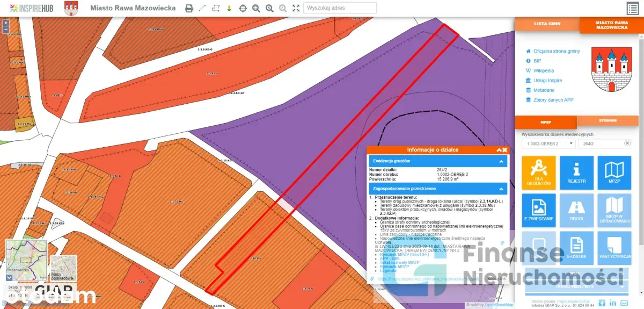Select the measure area polygon tool

pyautogui.click(x=216, y=8)
